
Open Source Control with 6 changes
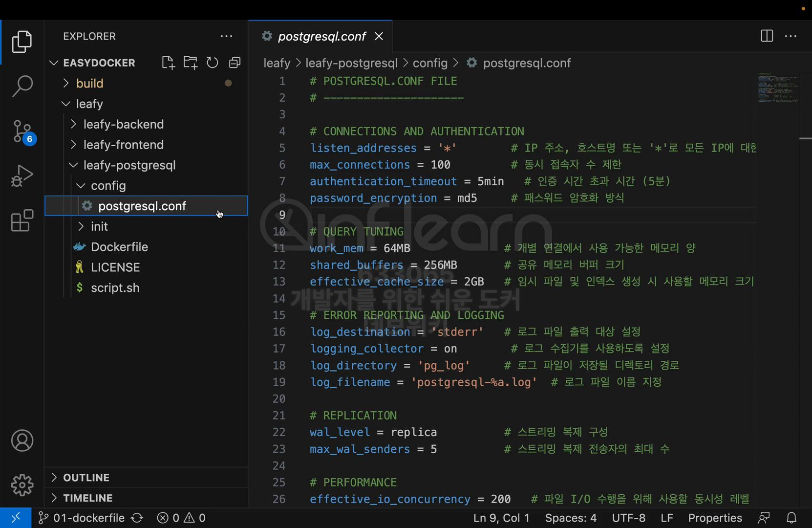[x=23, y=132]
